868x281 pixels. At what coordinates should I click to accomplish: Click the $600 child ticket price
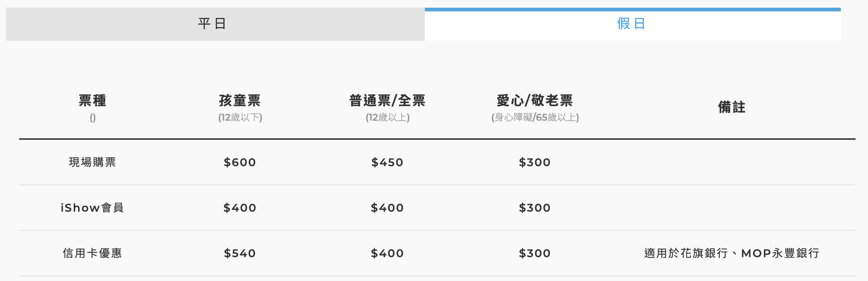(240, 162)
